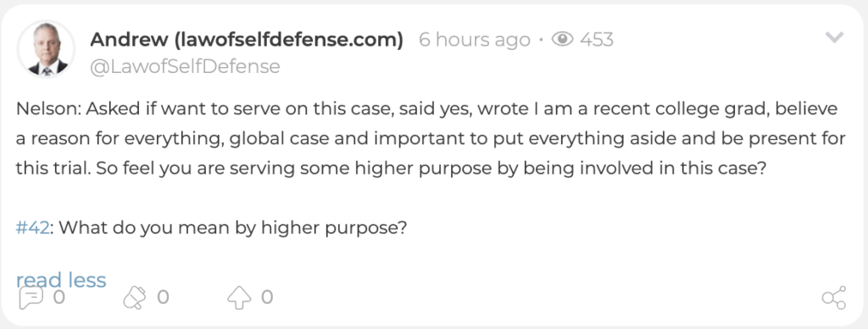Click the comment speech bubble icon
Screen dimensions: 868x329
[31, 298]
